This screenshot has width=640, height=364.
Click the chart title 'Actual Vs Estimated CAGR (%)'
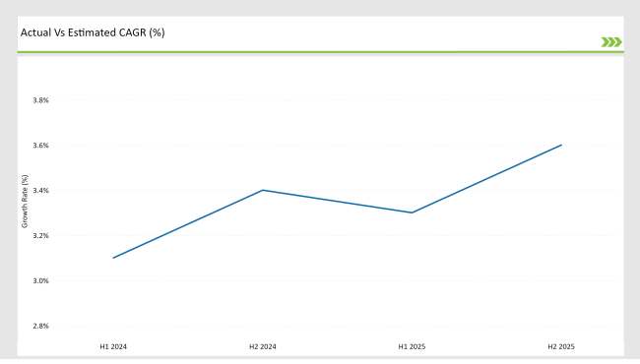[93, 32]
